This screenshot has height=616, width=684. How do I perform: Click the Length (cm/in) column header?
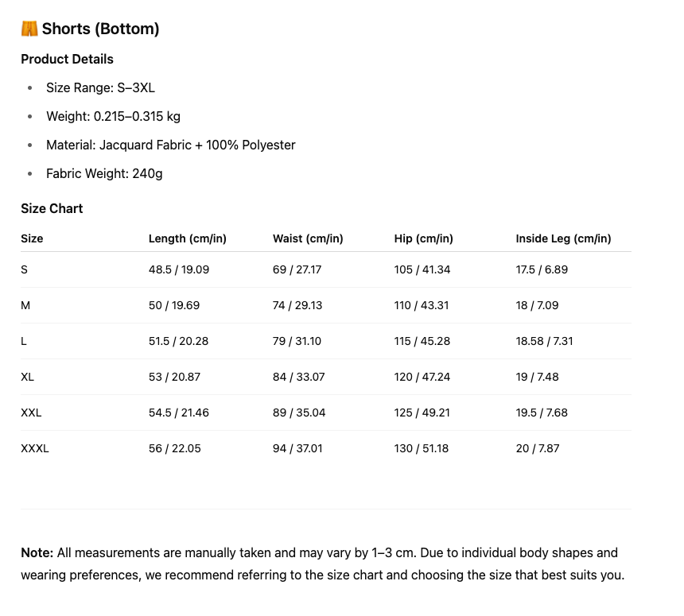(x=188, y=238)
